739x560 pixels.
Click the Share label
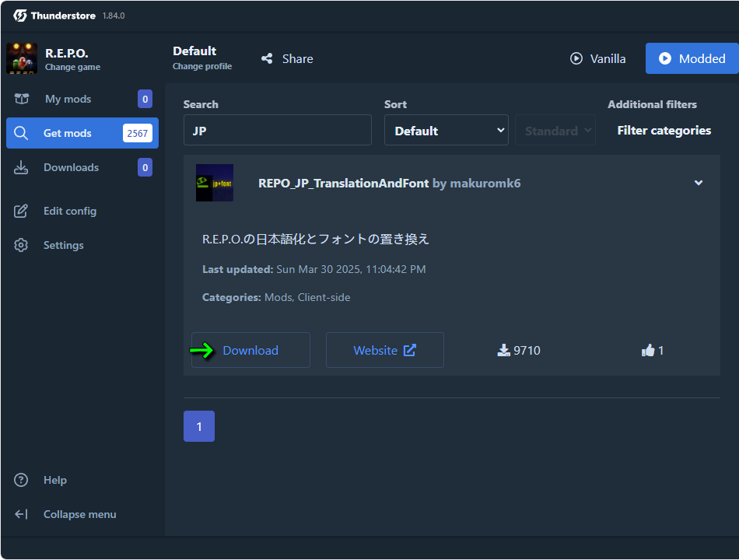click(297, 59)
